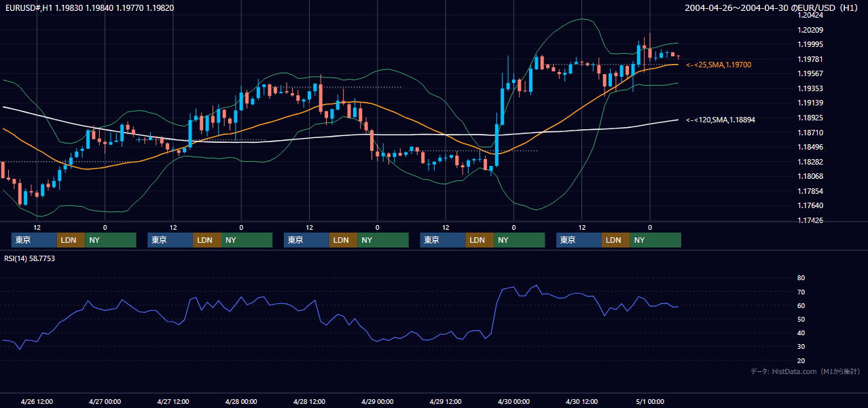
Task: Click the HistData.com data source credit
Action: [x=806, y=371]
